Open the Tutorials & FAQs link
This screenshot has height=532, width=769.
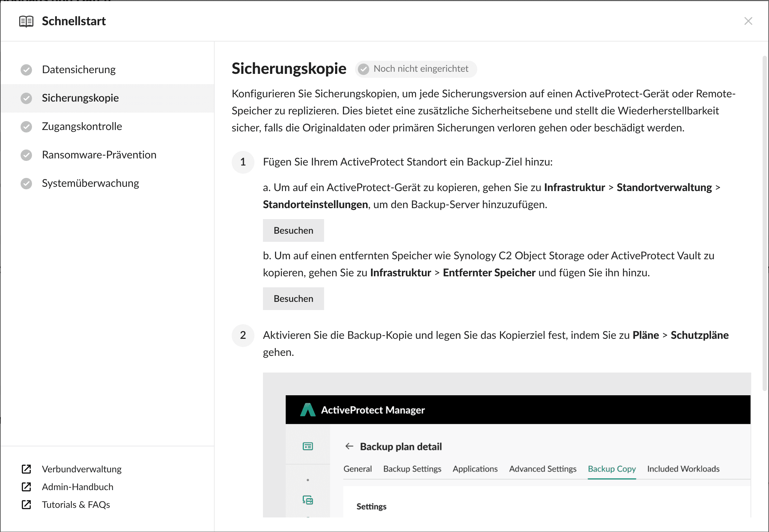[76, 505]
